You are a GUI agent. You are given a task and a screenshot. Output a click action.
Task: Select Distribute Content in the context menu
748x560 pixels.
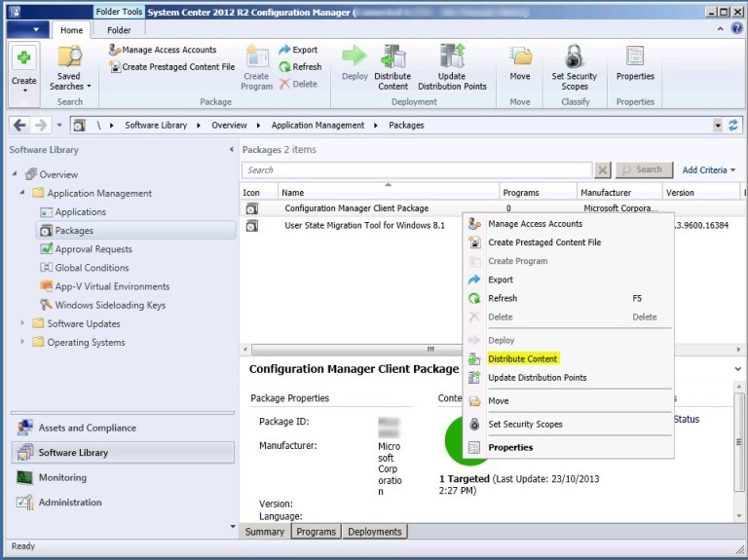(x=523, y=359)
